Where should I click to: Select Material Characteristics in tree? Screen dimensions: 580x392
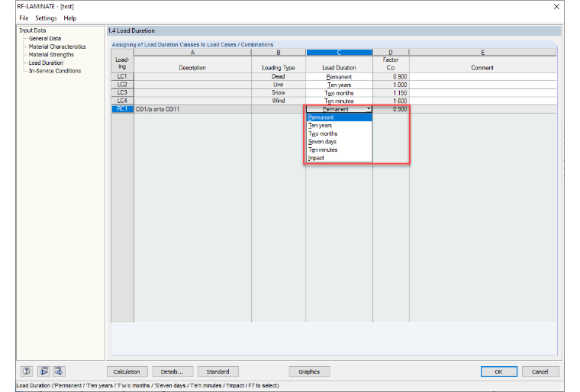pos(57,47)
